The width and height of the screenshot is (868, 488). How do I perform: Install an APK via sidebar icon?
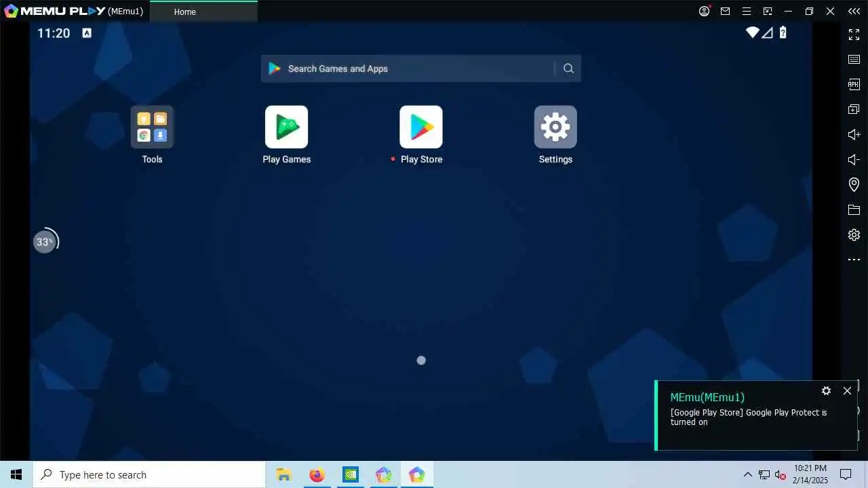click(854, 84)
